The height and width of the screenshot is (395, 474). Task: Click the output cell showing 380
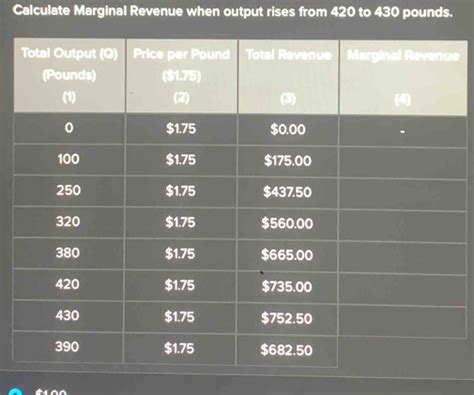point(68,253)
